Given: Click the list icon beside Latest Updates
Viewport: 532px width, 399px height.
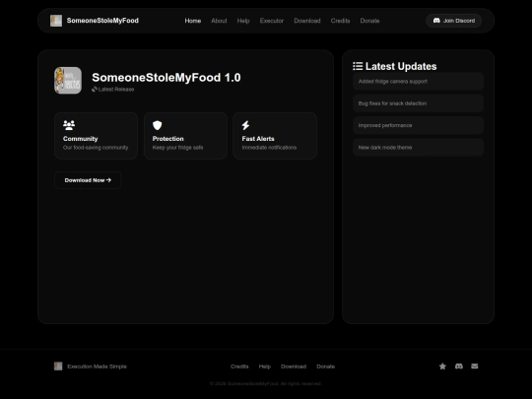Looking at the screenshot, I should pyautogui.click(x=358, y=66).
